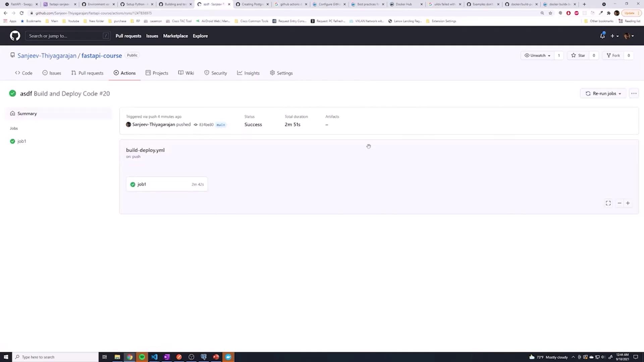The image size is (644, 362).
Task: Open the Apps bookmarks shortcut
Action: [x=10, y=21]
